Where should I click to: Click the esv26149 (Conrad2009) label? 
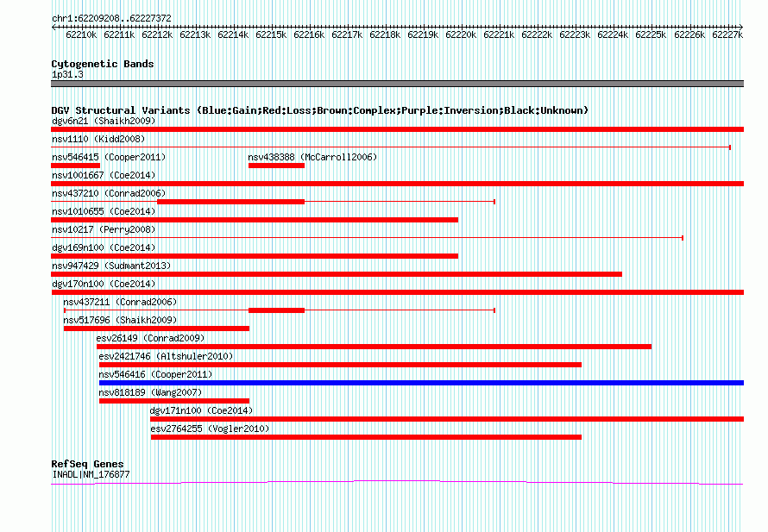(150, 338)
